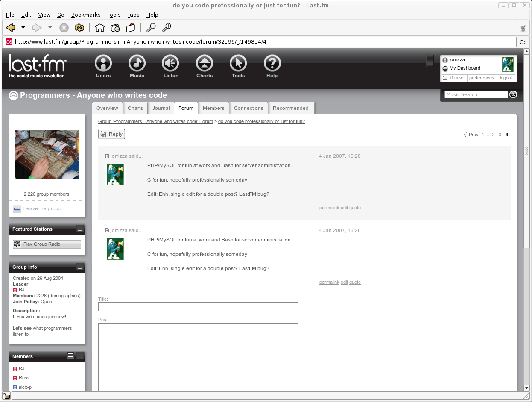
Task: Go to the Prev page link
Action: pyautogui.click(x=473, y=135)
